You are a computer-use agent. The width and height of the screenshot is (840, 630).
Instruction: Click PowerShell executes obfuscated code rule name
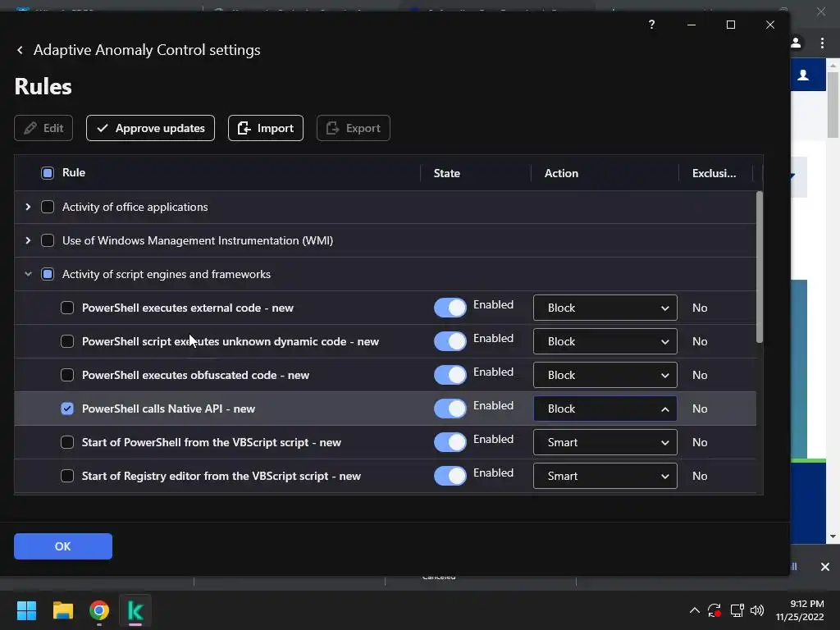coord(195,375)
